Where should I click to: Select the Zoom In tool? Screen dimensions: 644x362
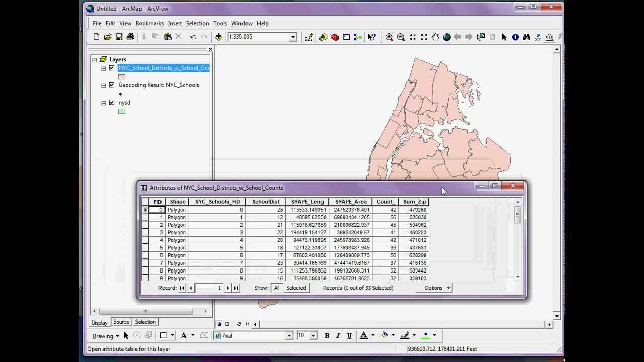[389, 37]
